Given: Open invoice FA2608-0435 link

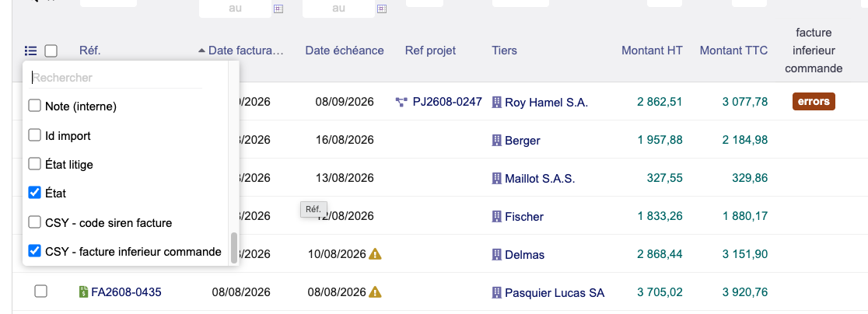Looking at the screenshot, I should [x=126, y=292].
